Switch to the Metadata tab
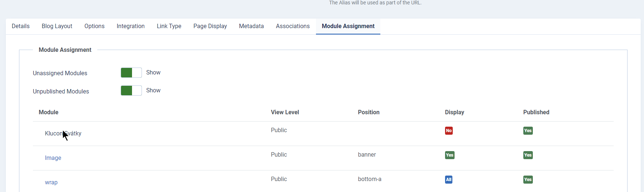This screenshot has width=644, height=192. click(251, 26)
